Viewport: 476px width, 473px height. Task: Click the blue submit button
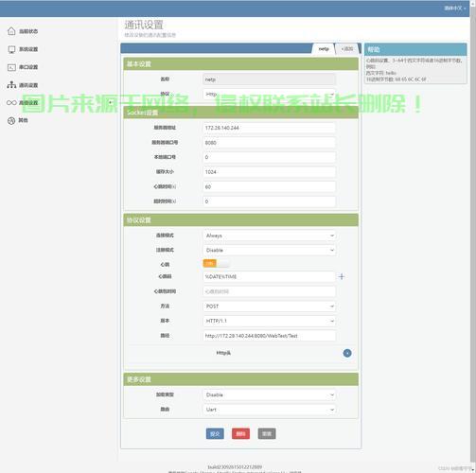point(215,433)
